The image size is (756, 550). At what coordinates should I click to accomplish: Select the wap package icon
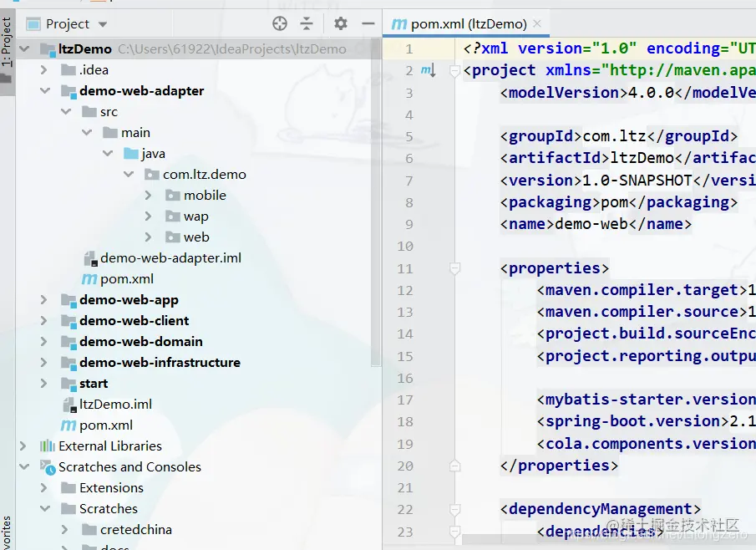(x=173, y=216)
